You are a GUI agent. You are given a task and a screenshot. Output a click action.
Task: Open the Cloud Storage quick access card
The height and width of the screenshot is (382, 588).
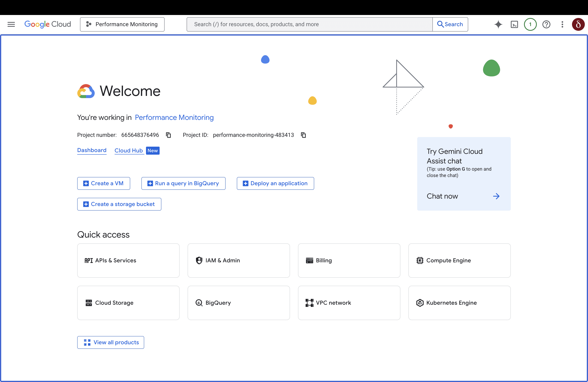[x=128, y=303]
